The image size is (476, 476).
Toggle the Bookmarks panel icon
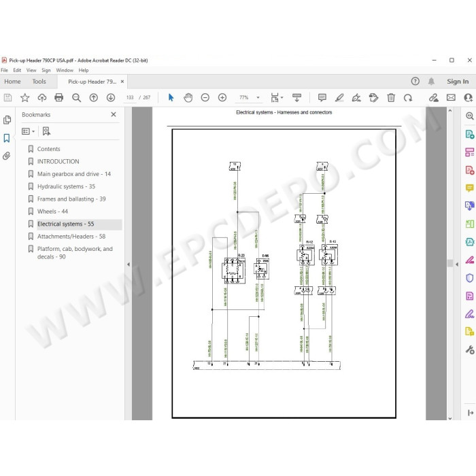pyautogui.click(x=7, y=138)
